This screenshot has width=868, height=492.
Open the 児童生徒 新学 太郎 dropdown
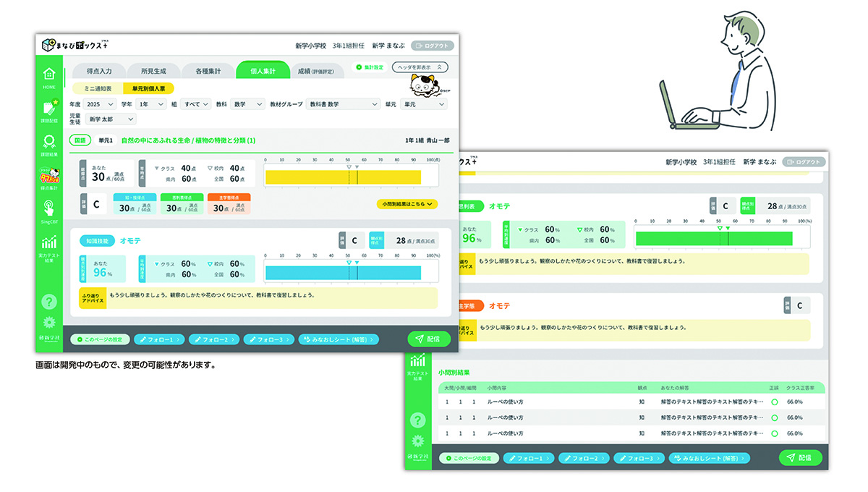click(111, 119)
